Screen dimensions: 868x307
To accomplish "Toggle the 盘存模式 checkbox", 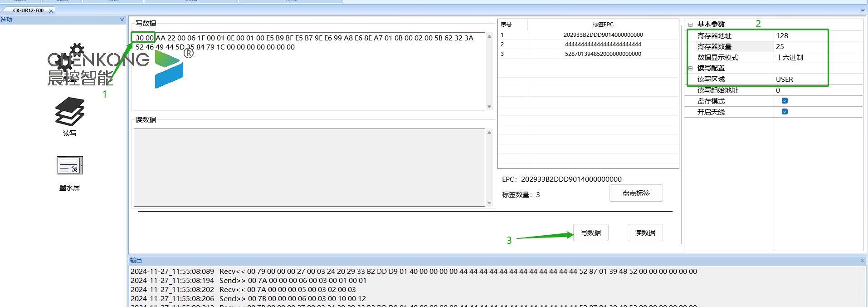I will (x=785, y=101).
